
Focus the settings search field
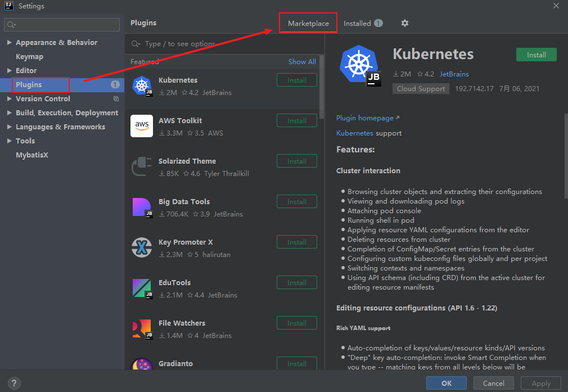[x=62, y=25]
